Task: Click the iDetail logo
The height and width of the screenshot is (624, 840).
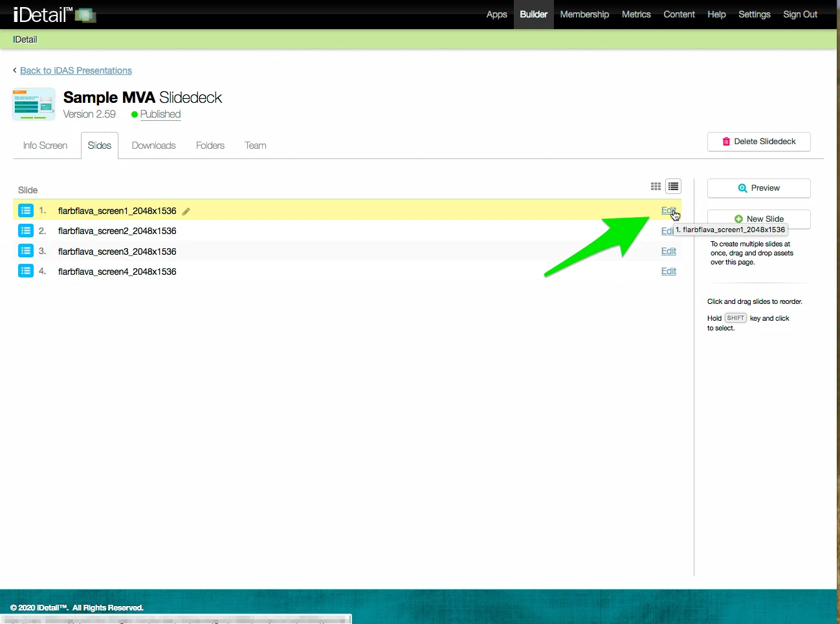Action: 54,14
